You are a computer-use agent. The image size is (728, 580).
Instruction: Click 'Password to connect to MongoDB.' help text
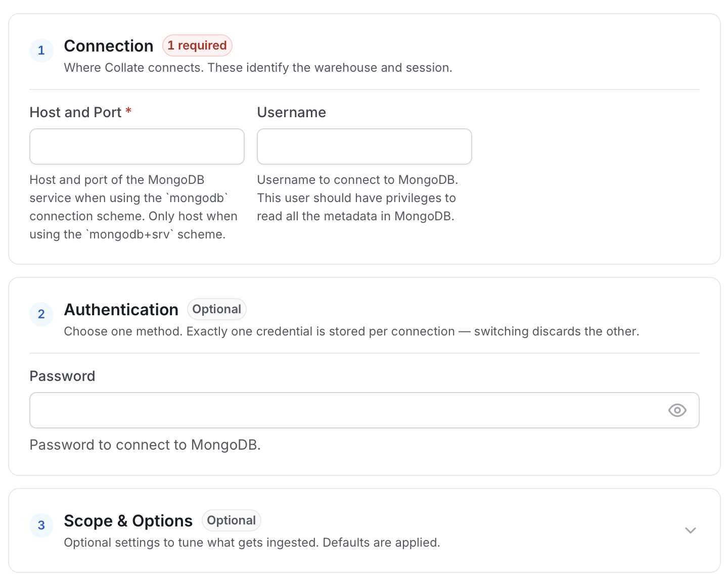click(145, 445)
